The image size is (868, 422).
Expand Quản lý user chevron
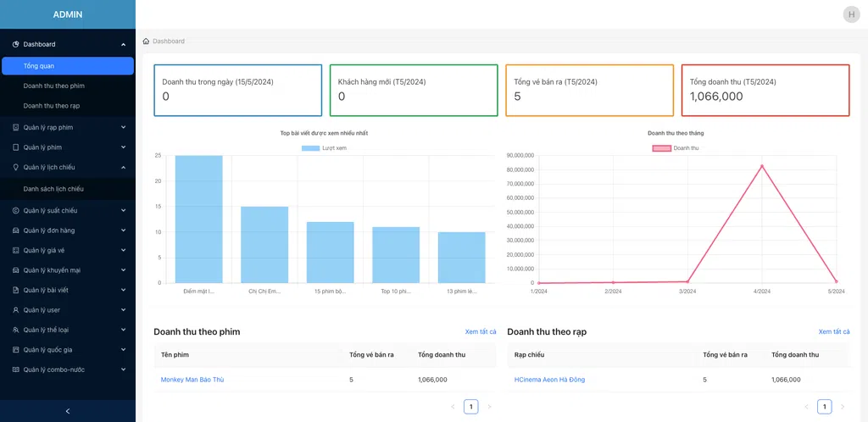tap(123, 310)
